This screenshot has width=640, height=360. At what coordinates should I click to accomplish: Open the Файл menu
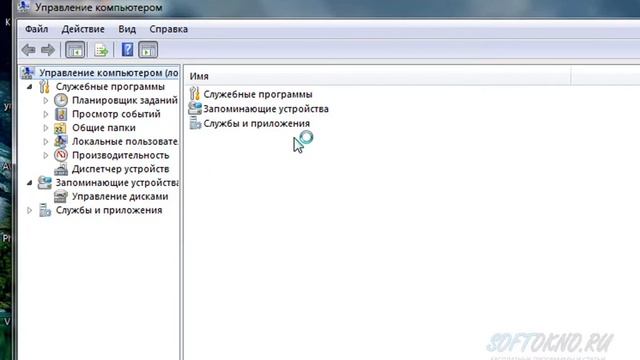coord(37,29)
